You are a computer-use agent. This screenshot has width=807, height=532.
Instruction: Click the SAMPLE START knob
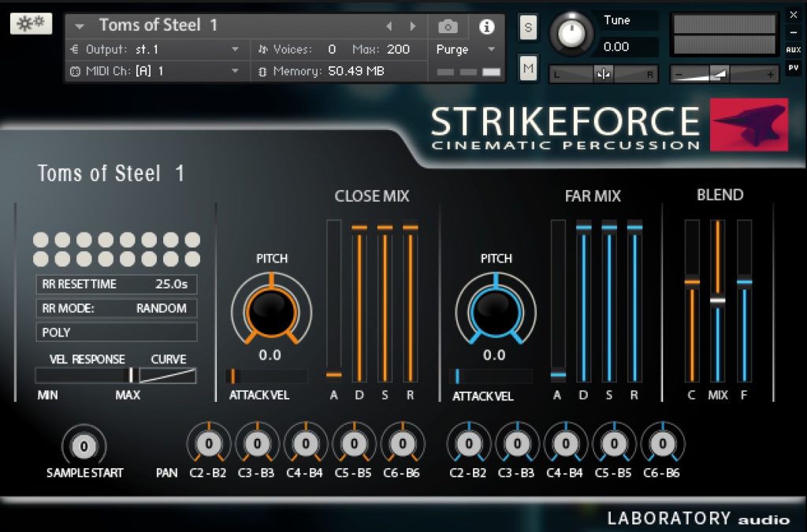(x=84, y=446)
